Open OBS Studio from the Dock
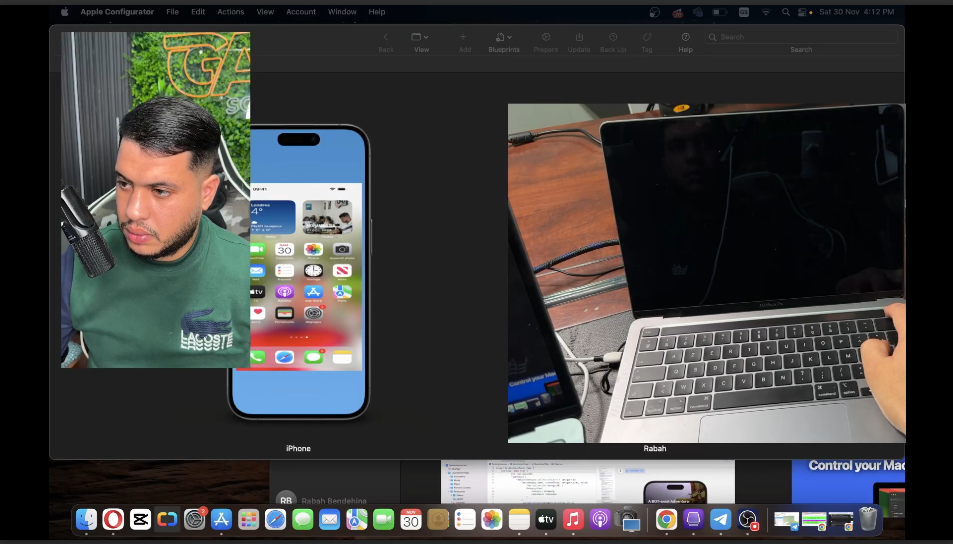The height and width of the screenshot is (544, 953). 748,519
